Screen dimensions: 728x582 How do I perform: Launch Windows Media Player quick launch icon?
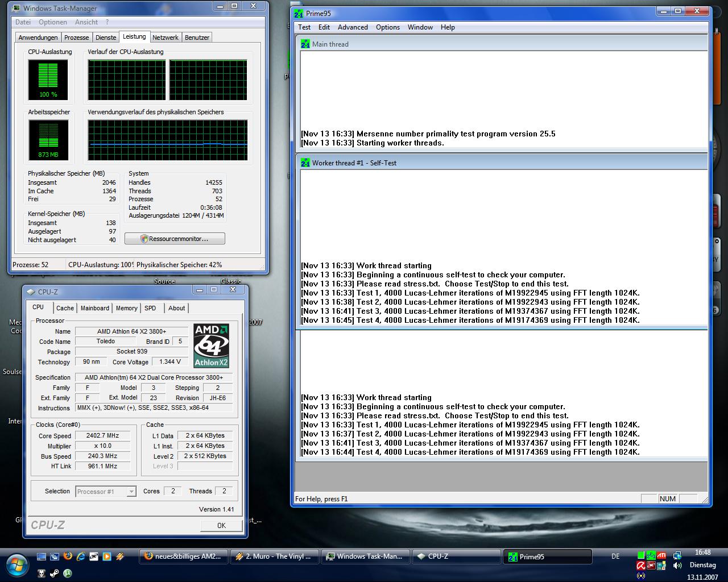[x=107, y=556]
